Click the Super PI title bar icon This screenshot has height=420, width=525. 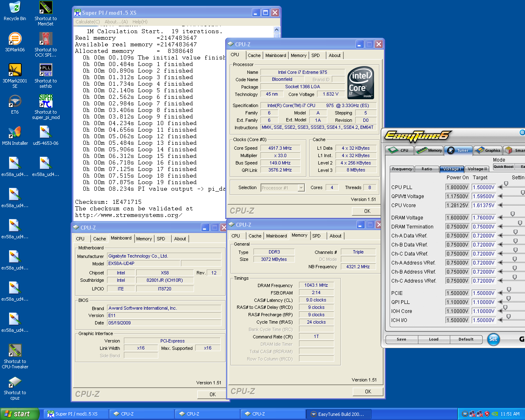(x=78, y=12)
